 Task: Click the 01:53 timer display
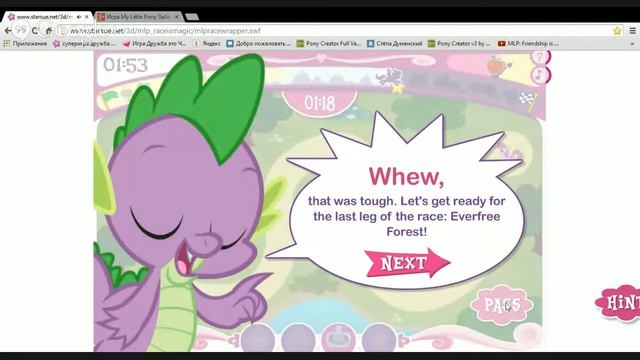click(x=126, y=65)
